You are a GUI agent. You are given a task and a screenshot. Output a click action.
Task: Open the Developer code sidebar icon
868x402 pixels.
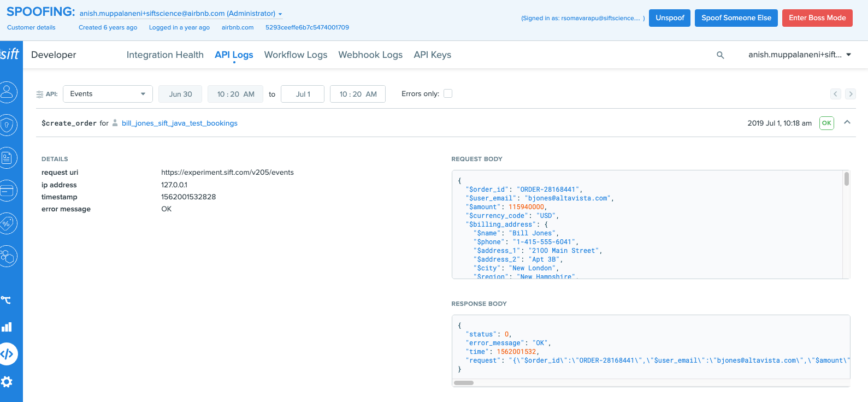[7, 354]
